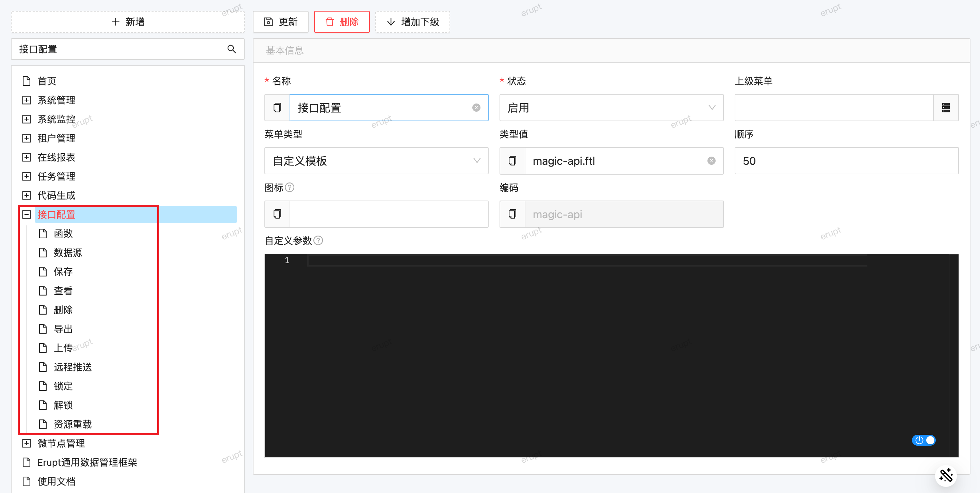Expand the 系统管理 tree node
This screenshot has height=493, width=980.
pyautogui.click(x=26, y=100)
